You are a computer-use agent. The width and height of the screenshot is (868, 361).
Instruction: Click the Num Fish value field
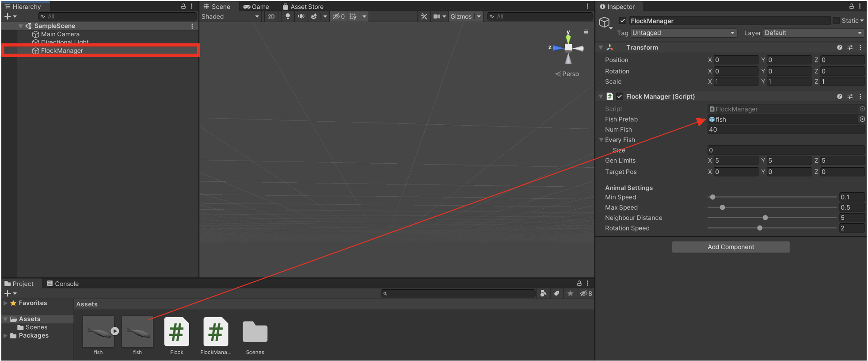point(786,130)
